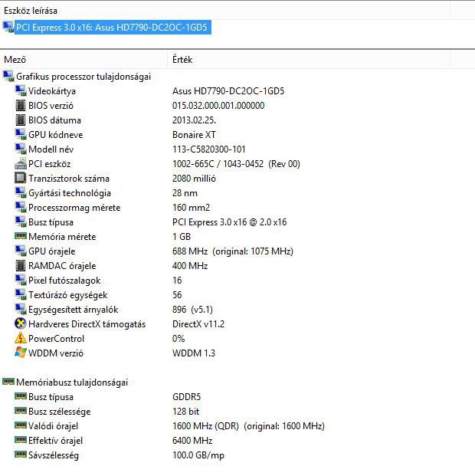Select the 1600 MHz (QDR) real clock value

(248, 426)
